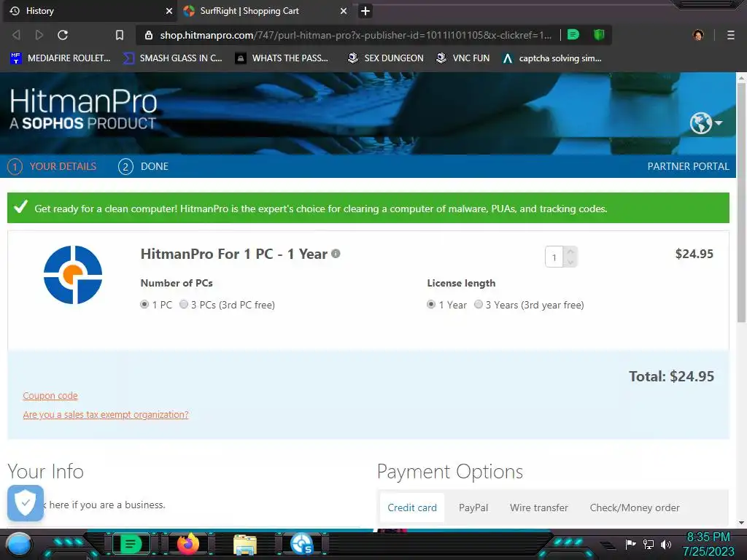Screen dimensions: 747x560
Task: Click the sales tax exempt organization link
Action: pos(106,415)
